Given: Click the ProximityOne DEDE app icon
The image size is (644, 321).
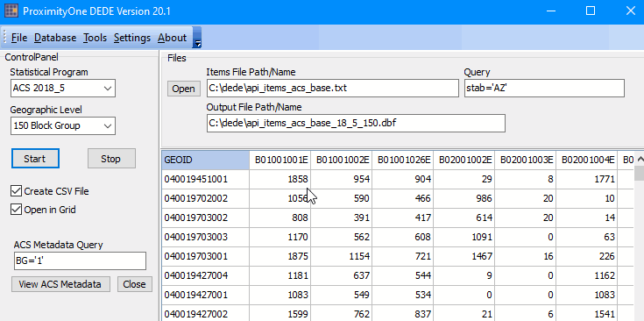Looking at the screenshot, I should 11,11.
